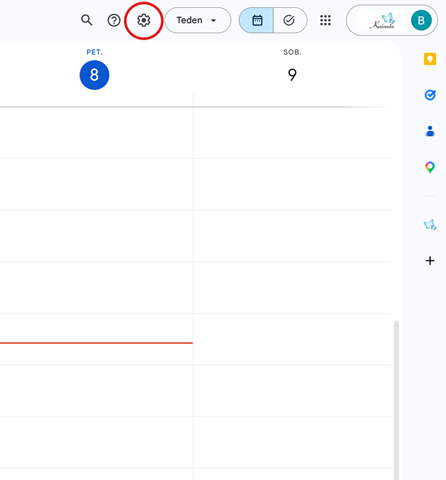
Task: Switch to the Tasks checkmark view
Action: [289, 20]
